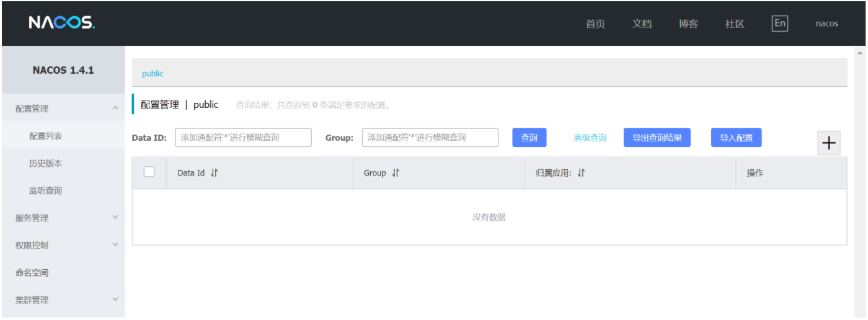Image resolution: width=868 pixels, height=320 pixels.
Task: Open 配置列表 in sidebar
Action: click(x=46, y=136)
